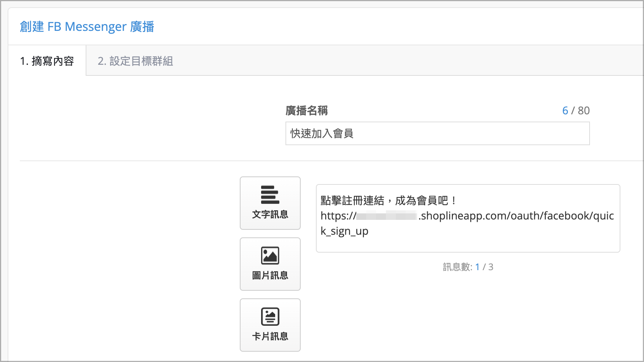The width and height of the screenshot is (644, 362).
Task: Click the 6 / 80 character counter
Action: tap(576, 111)
